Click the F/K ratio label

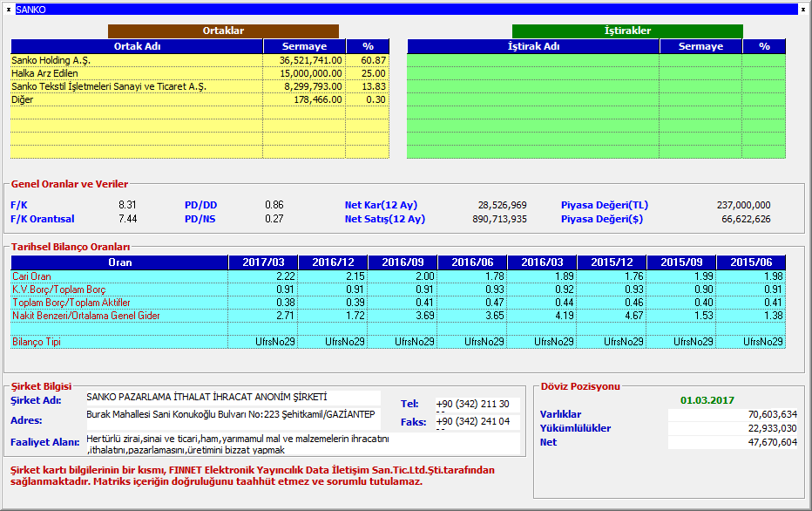[18, 205]
